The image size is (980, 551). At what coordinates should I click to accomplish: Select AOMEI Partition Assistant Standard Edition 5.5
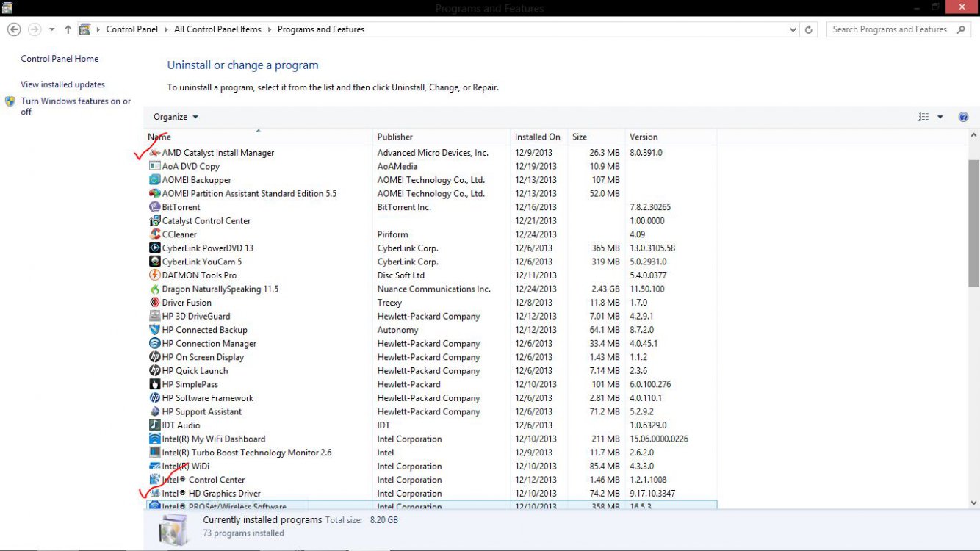coord(430,194)
